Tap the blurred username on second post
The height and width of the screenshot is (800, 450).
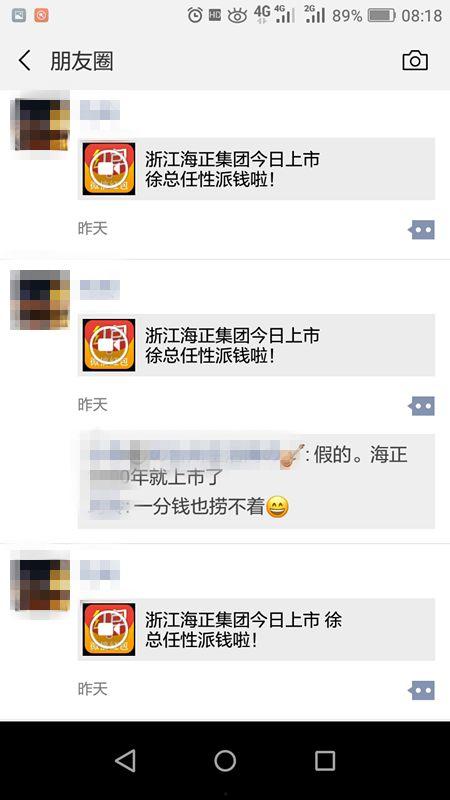pyautogui.click(x=99, y=289)
